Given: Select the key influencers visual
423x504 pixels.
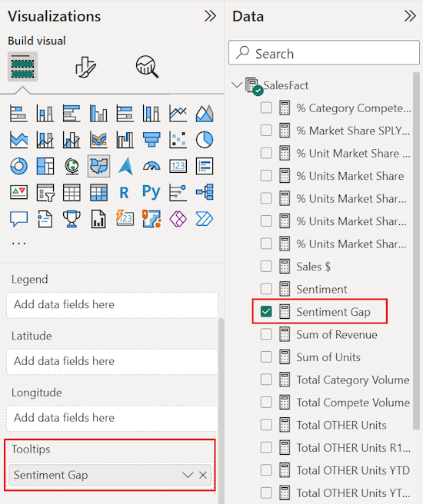Looking at the screenshot, I should (178, 193).
